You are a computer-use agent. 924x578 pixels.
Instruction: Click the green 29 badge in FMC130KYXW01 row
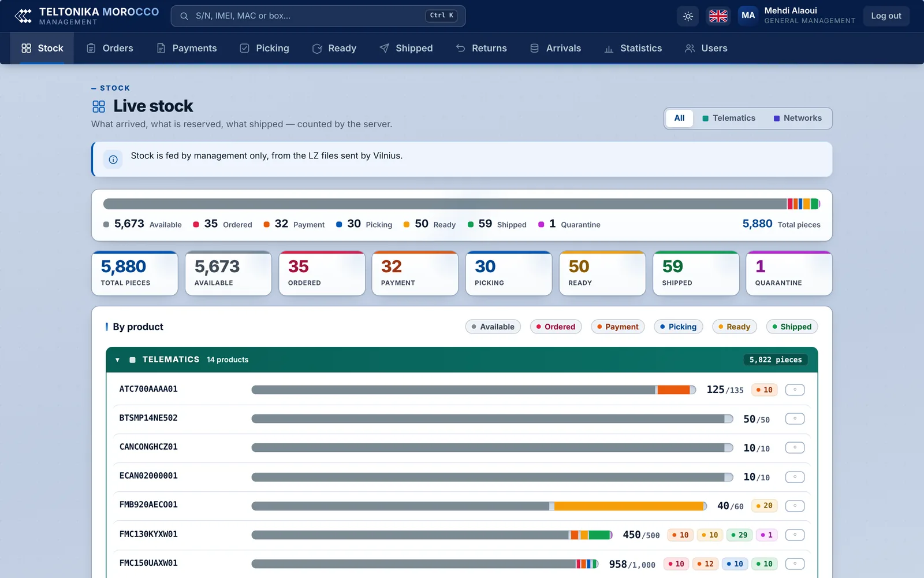(x=739, y=535)
